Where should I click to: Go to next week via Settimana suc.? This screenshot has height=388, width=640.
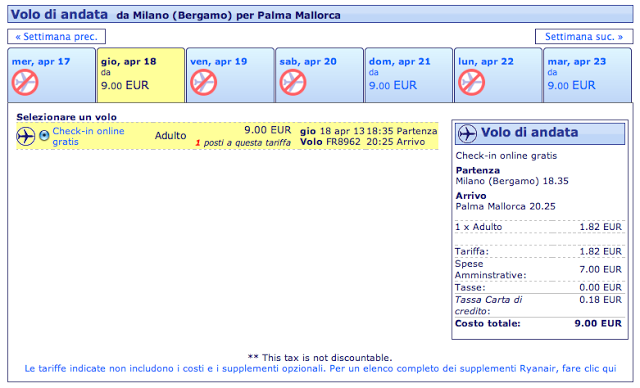point(584,36)
